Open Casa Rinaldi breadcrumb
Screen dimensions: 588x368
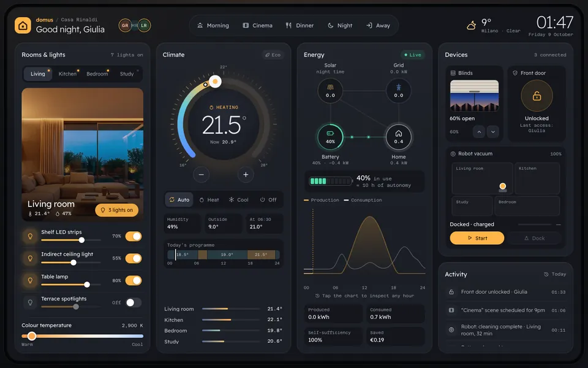tap(79, 20)
